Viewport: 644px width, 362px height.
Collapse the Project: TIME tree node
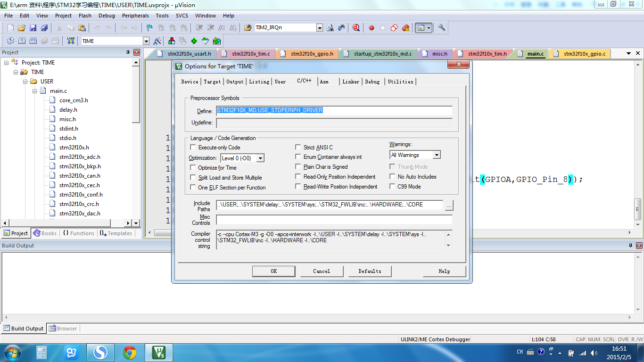tap(7, 63)
